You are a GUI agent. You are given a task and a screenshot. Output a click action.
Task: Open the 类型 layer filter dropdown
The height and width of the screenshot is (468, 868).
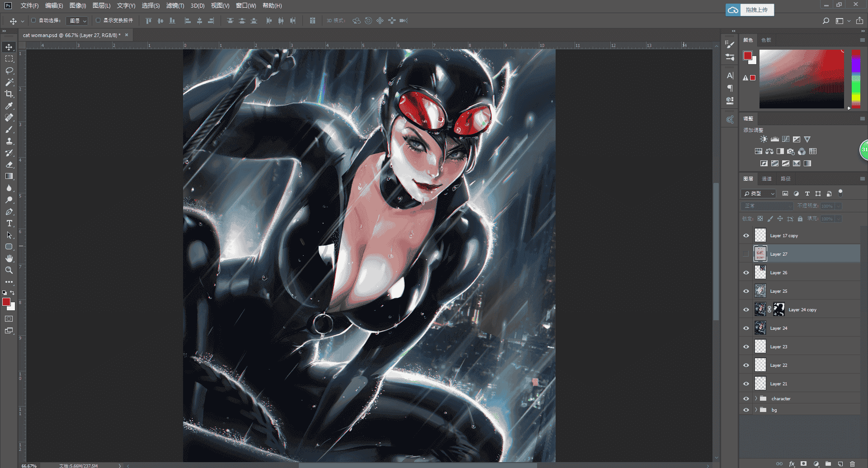tap(759, 193)
